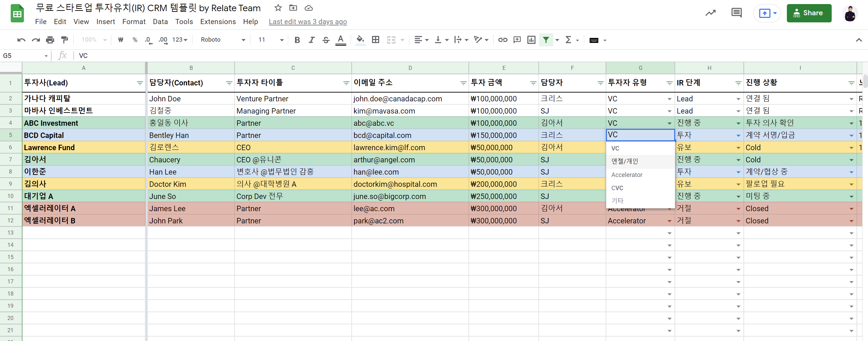
Task: Click the green Share button
Action: coord(809,13)
